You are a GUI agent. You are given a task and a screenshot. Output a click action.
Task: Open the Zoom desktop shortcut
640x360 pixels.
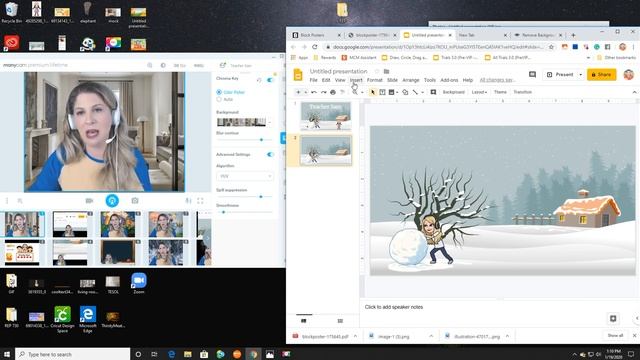[139, 283]
